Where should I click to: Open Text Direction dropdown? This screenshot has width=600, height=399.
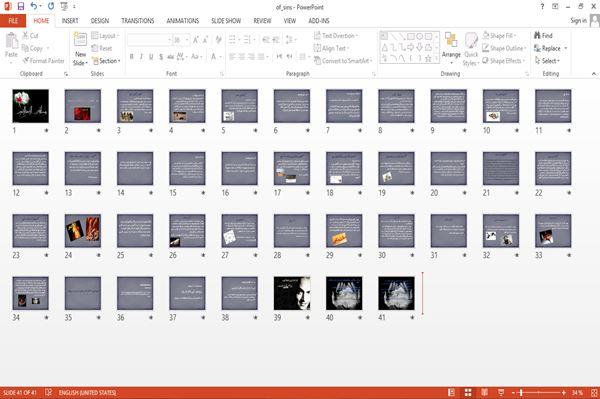point(336,36)
